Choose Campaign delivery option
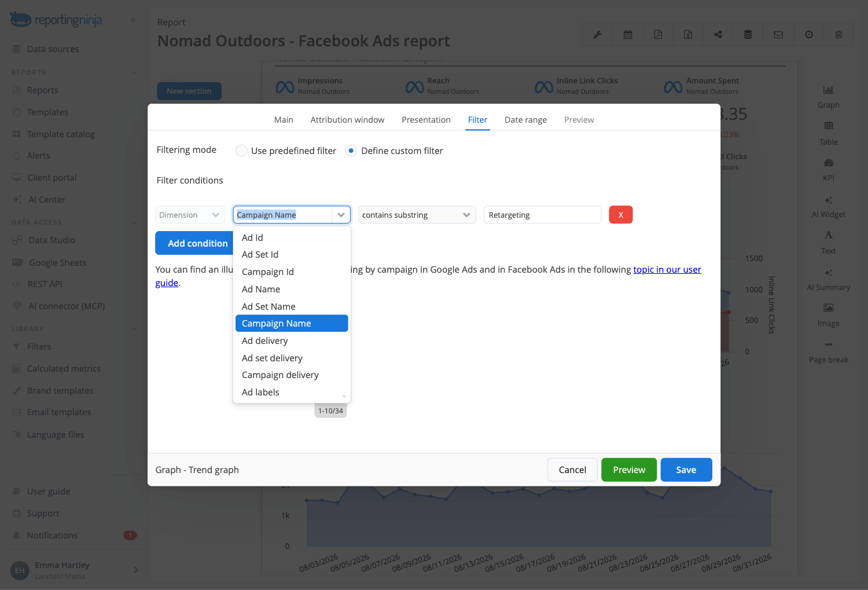 coord(292,375)
